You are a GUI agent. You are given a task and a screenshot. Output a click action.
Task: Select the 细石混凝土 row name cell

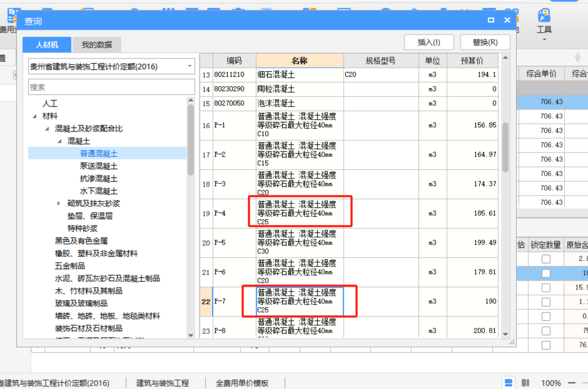pyautogui.click(x=300, y=75)
